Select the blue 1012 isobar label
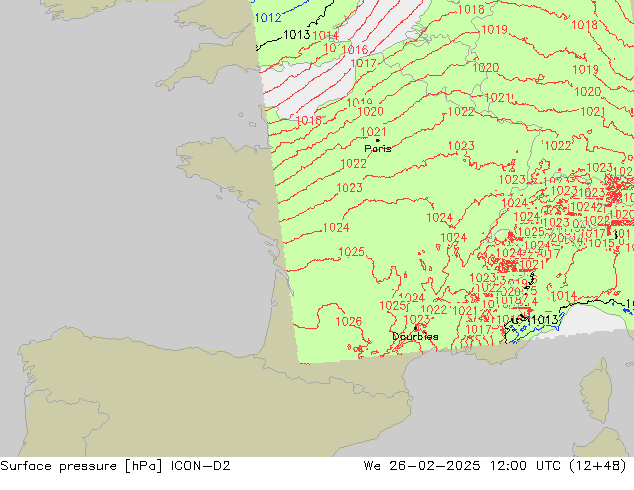Screen dimensions: 634x490 268,18
